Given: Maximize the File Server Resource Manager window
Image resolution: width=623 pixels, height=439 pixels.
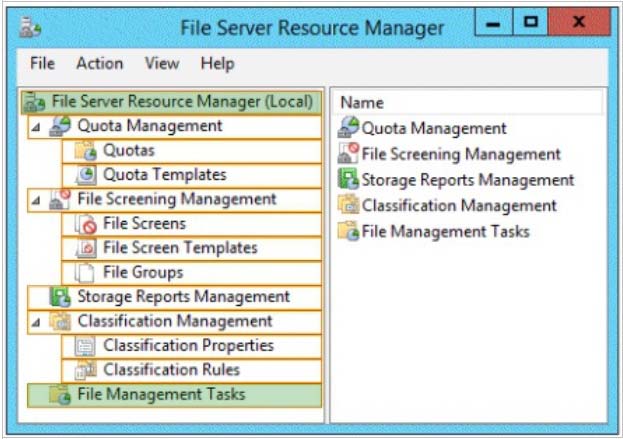Looking at the screenshot, I should click(530, 22).
